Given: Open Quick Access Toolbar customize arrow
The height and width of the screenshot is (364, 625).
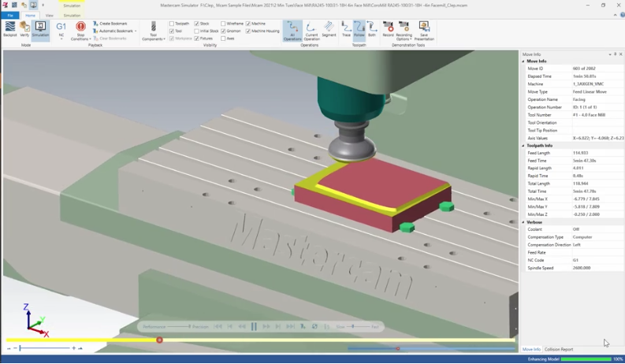Looking at the screenshot, I should click(43, 6).
